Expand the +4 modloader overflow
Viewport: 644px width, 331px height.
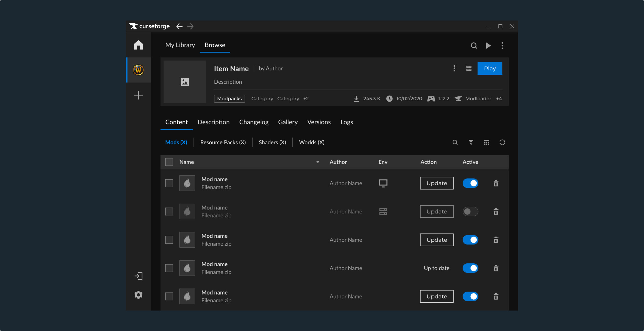click(x=499, y=99)
